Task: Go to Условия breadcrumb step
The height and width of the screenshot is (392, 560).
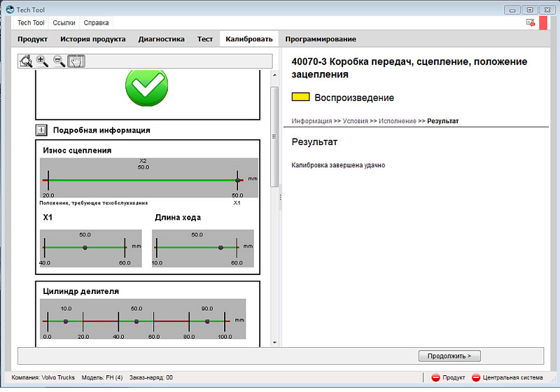Action: (x=355, y=121)
